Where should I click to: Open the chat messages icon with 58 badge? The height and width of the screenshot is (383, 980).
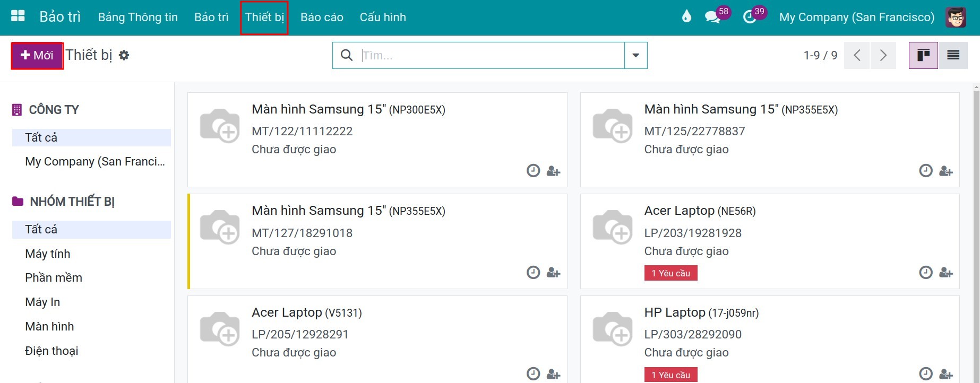click(x=712, y=17)
